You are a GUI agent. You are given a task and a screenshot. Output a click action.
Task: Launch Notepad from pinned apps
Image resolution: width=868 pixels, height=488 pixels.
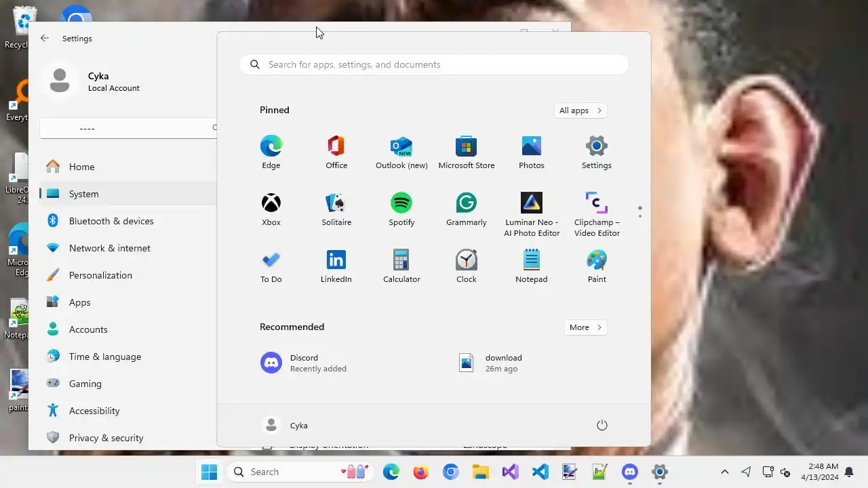(532, 266)
